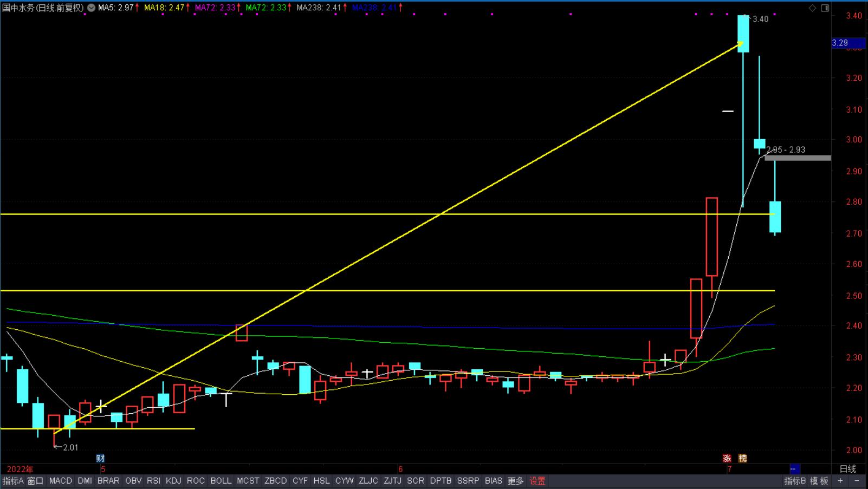
Task: Open 设置 indicator settings
Action: (537, 481)
